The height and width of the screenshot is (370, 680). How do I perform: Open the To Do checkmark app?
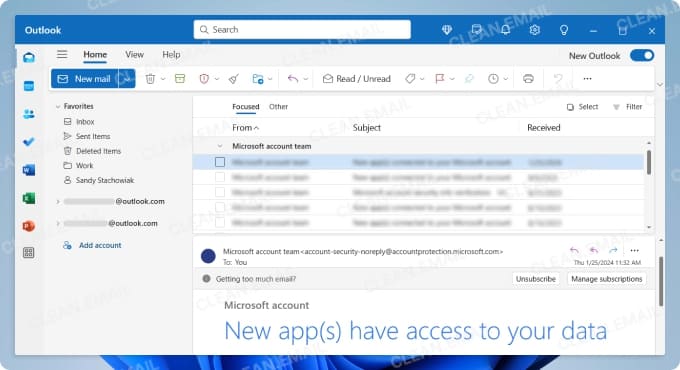29,142
